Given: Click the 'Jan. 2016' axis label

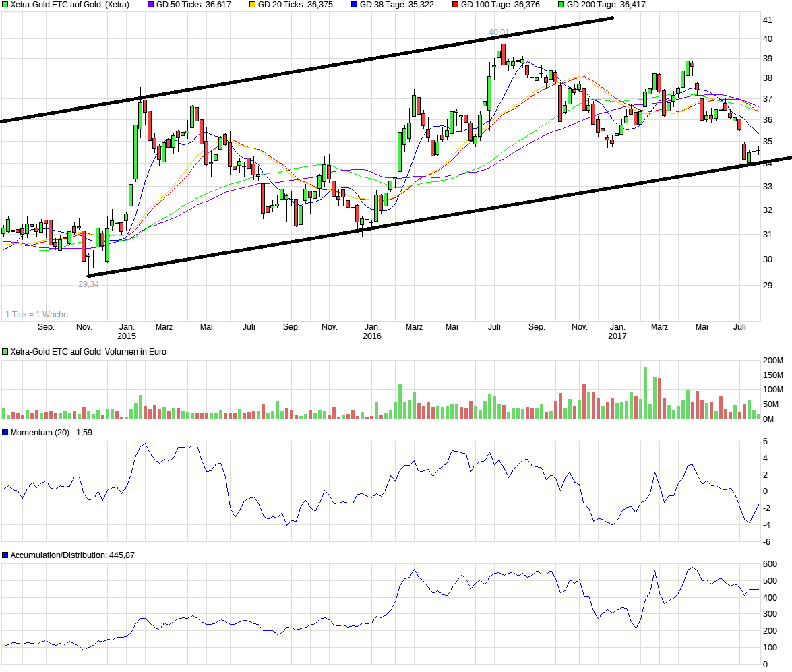Looking at the screenshot, I should (372, 332).
